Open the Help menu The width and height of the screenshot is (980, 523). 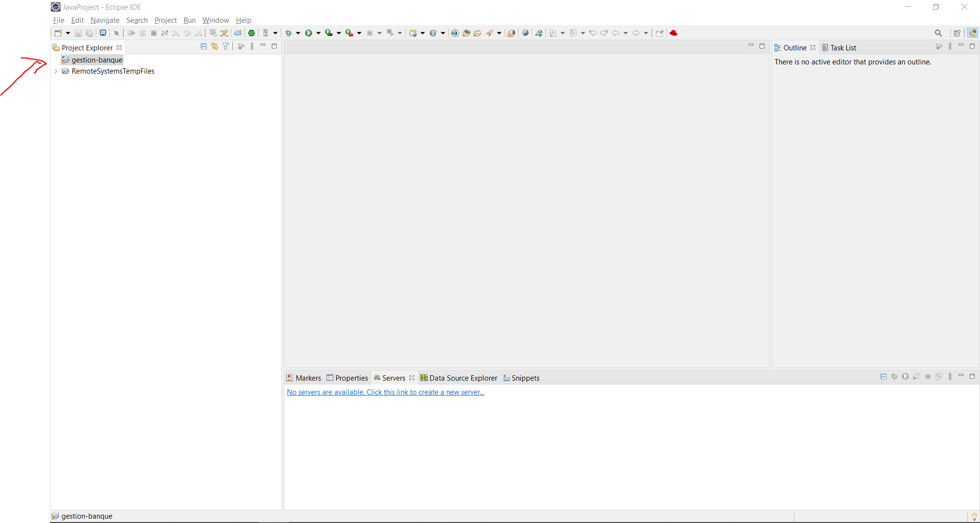pos(244,20)
